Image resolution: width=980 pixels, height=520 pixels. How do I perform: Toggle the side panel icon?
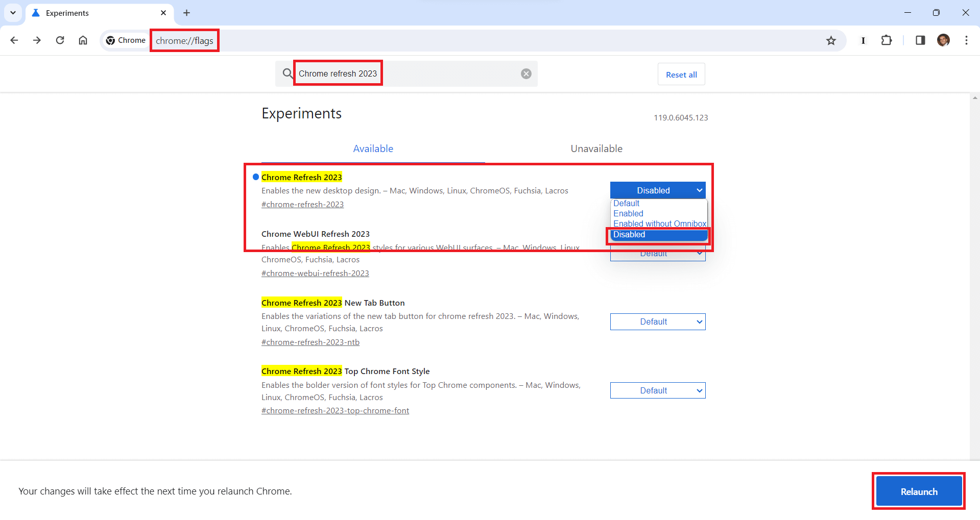coord(920,40)
